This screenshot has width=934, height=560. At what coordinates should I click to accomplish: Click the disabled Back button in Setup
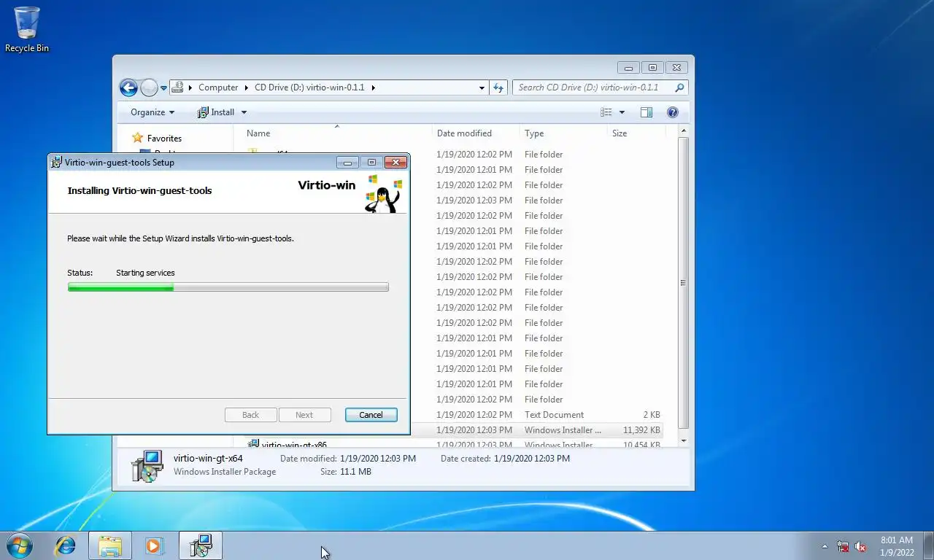(250, 415)
